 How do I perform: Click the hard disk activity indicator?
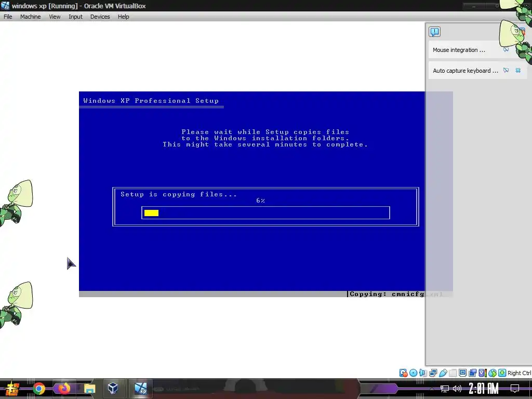pyautogui.click(x=403, y=373)
